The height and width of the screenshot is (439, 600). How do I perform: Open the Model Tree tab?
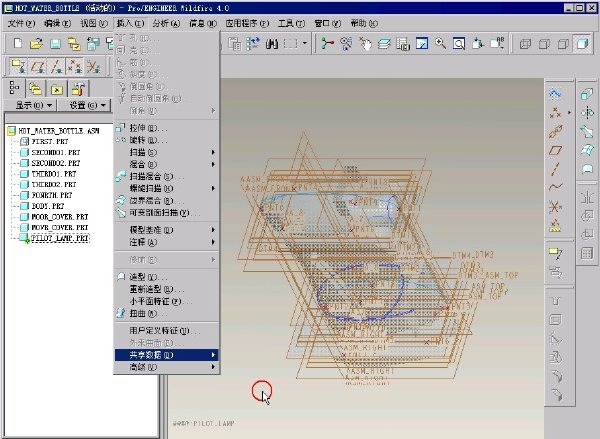(x=15, y=88)
